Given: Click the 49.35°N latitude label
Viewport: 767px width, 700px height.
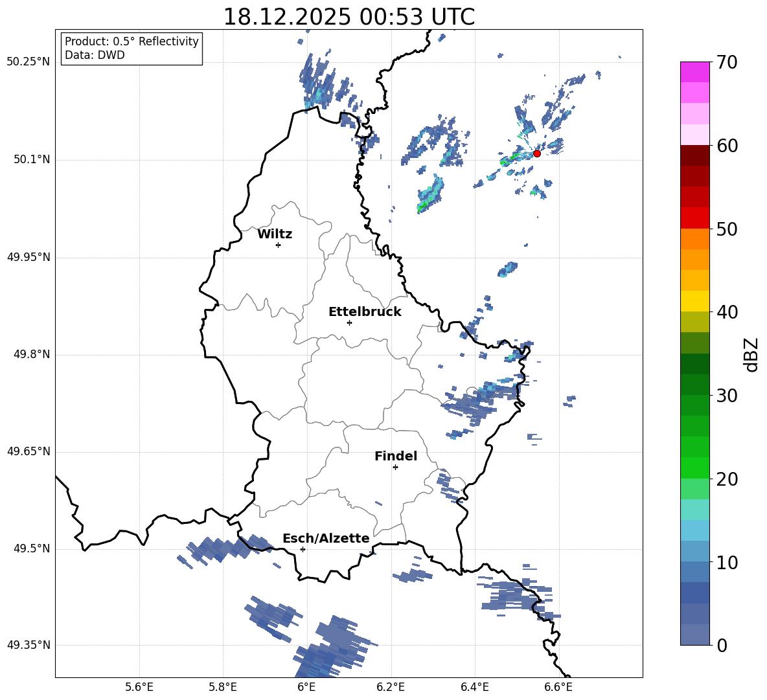Looking at the screenshot, I should click(x=29, y=645).
